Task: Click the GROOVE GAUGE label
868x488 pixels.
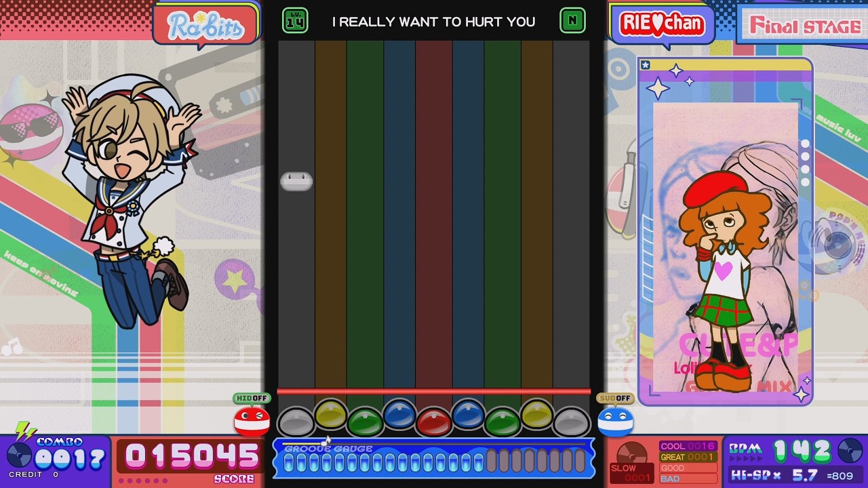Action: point(328,449)
